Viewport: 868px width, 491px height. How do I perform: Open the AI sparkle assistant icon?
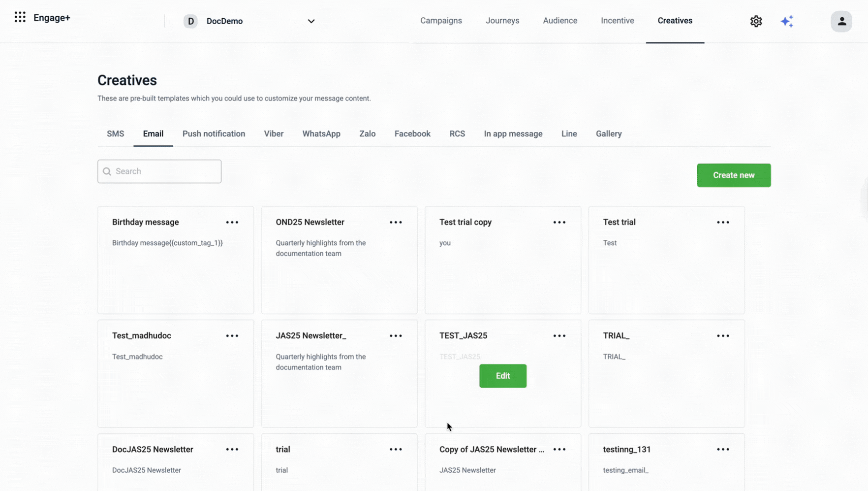coord(787,21)
